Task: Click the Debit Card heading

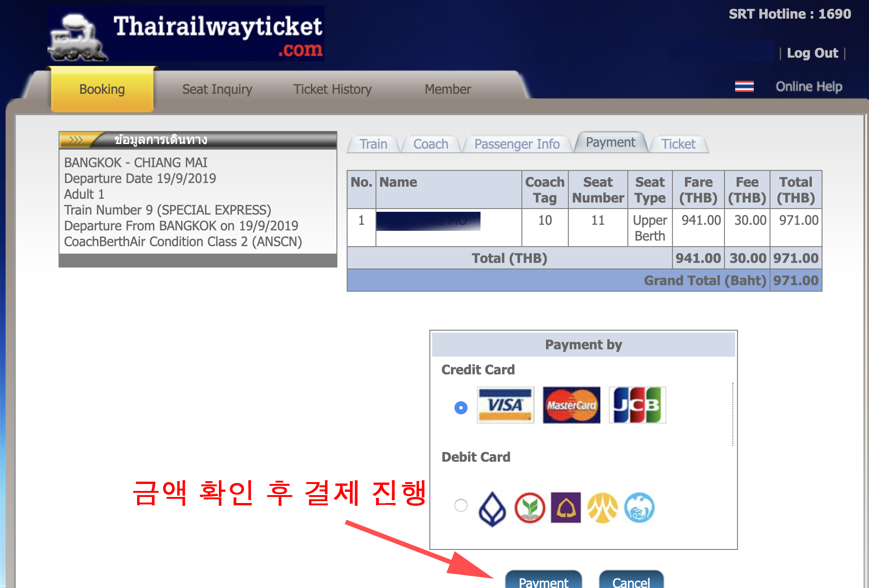Action: coord(476,457)
